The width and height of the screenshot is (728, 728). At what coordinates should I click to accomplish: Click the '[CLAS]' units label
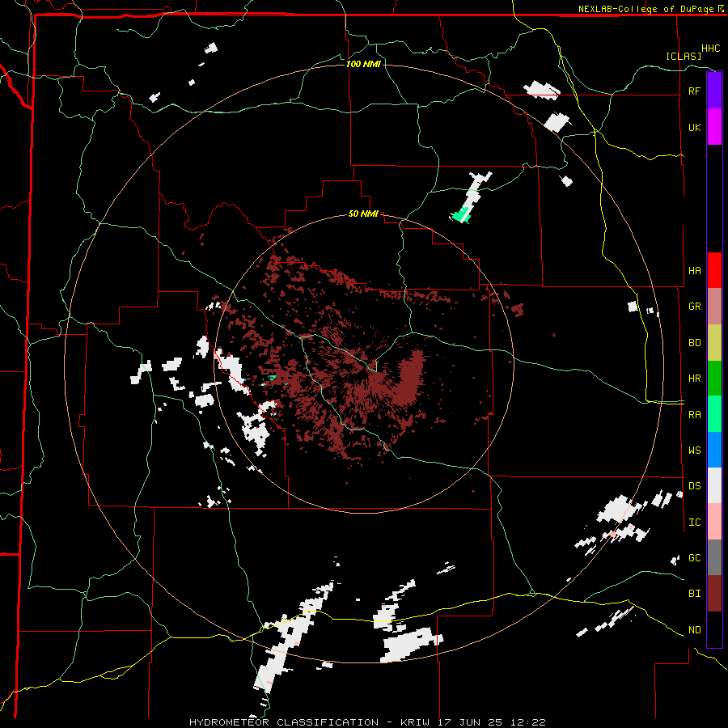[684, 56]
